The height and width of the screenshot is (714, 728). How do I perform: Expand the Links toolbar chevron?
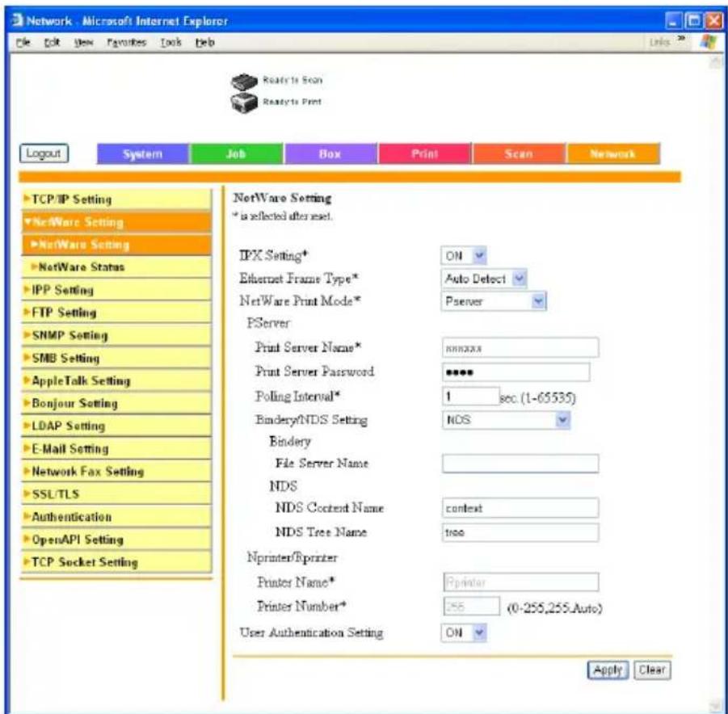pos(682,39)
